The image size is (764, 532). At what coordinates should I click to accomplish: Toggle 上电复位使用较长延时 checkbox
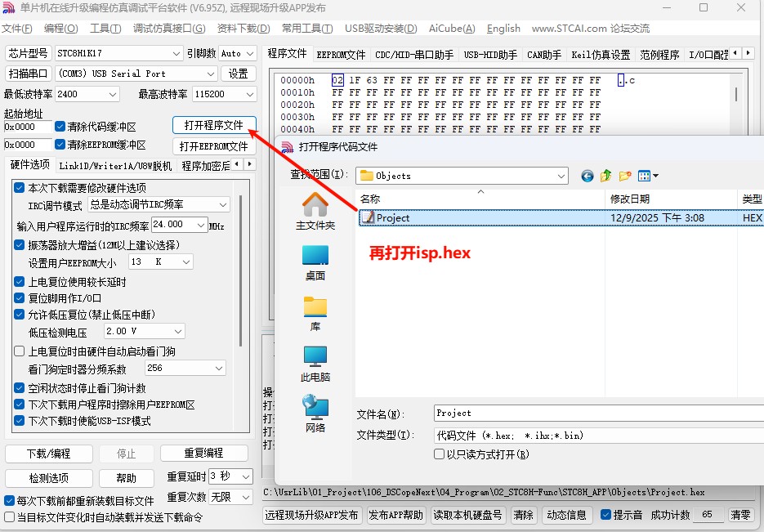20,282
